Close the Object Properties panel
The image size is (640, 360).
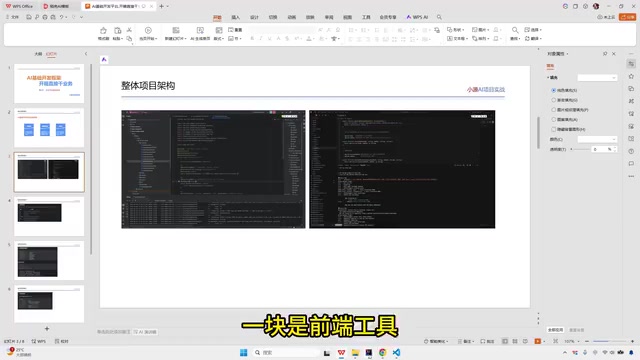tap(613, 54)
